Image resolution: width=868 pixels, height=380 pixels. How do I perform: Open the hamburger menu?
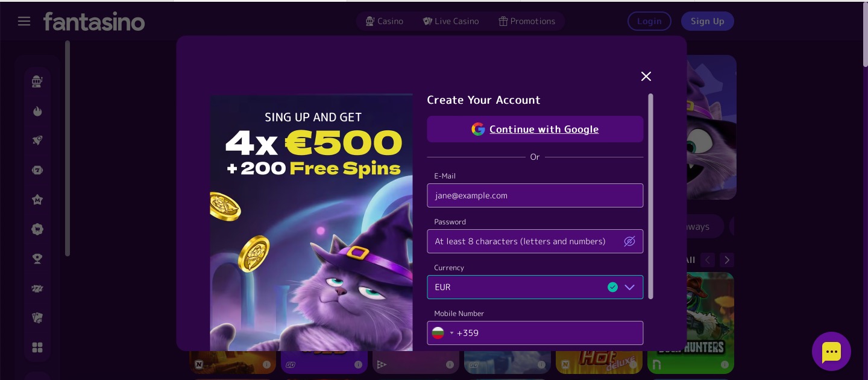tap(24, 21)
